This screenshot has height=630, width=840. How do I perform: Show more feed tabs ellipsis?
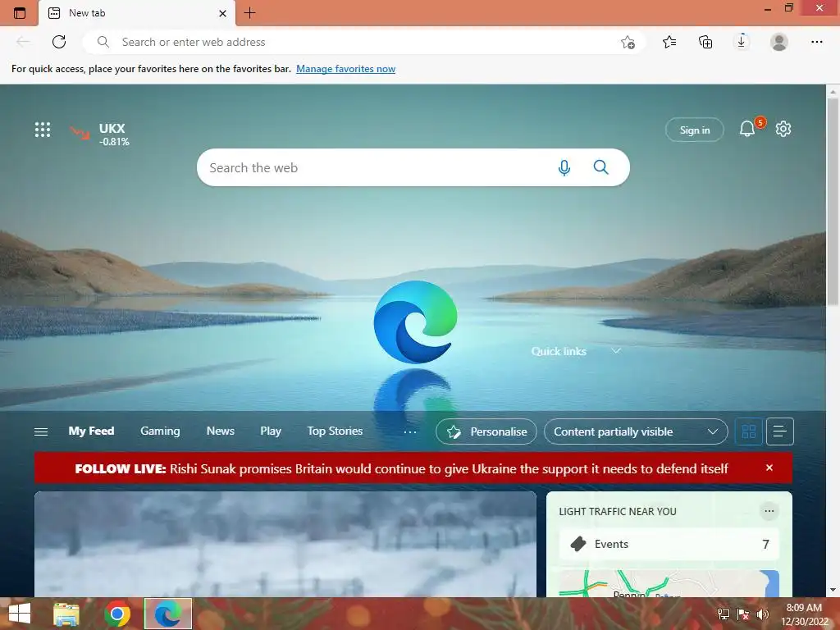[x=410, y=431]
